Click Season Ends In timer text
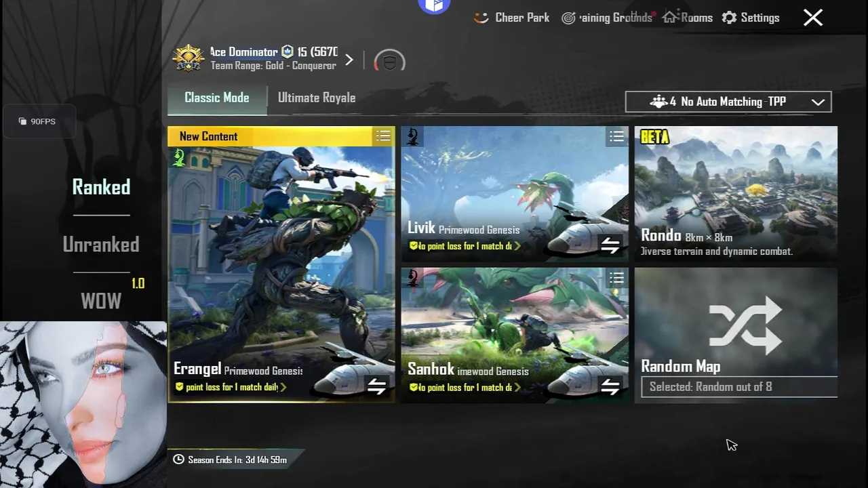Image resolution: width=868 pixels, height=488 pixels. [237, 460]
